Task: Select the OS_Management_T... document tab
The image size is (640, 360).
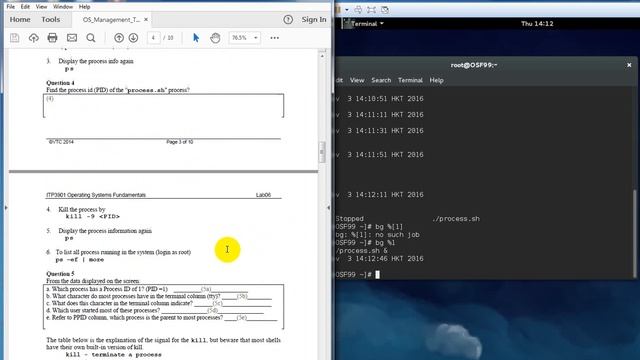Action: coord(111,20)
